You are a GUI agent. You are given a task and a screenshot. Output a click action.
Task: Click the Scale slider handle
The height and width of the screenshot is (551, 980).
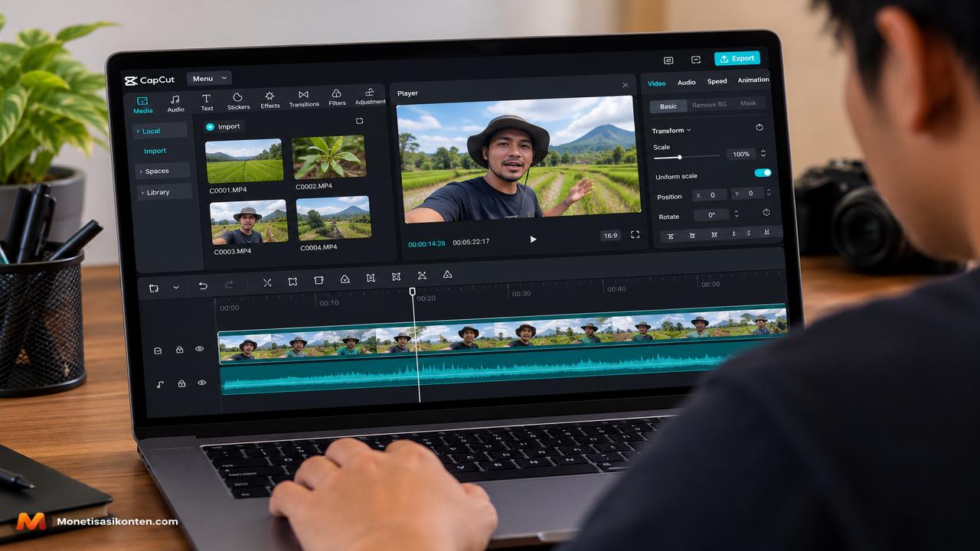point(679,157)
